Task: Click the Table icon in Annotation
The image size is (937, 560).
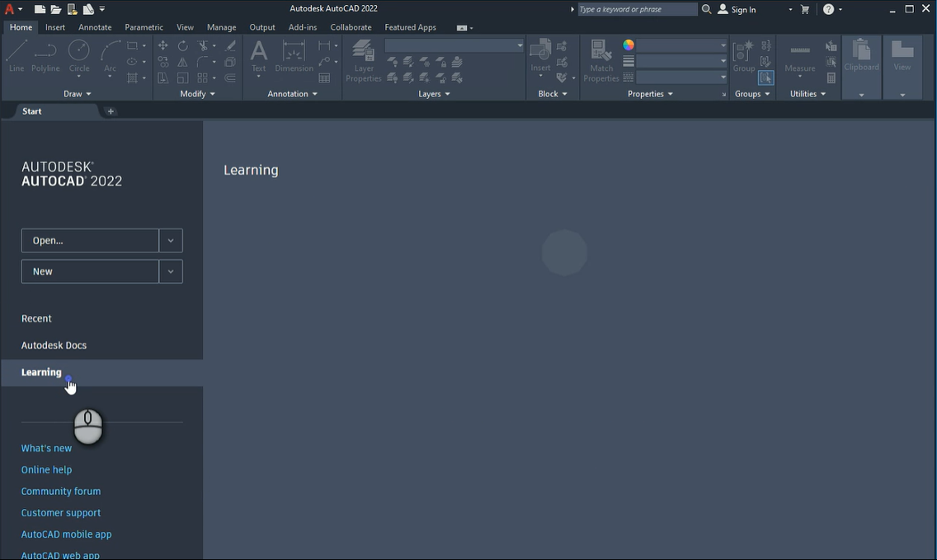Action: click(324, 78)
